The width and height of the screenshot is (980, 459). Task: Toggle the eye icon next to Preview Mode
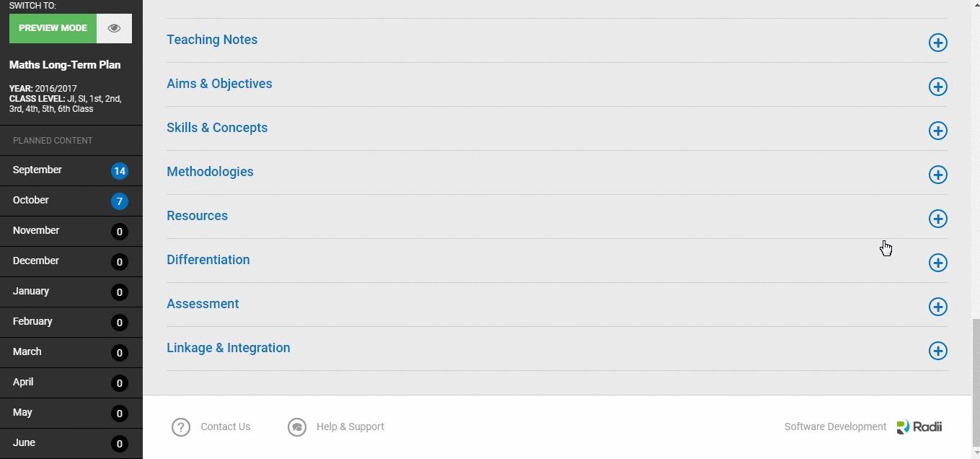tap(114, 28)
